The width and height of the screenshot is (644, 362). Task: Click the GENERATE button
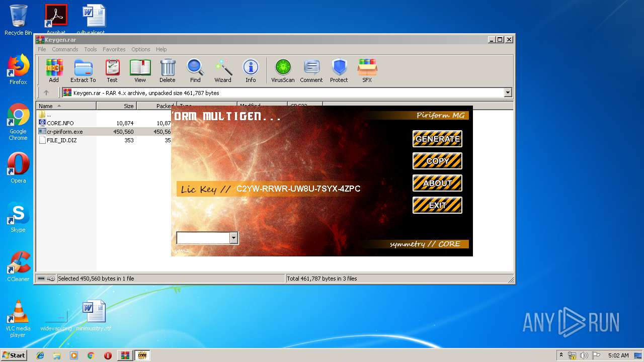pyautogui.click(x=437, y=139)
